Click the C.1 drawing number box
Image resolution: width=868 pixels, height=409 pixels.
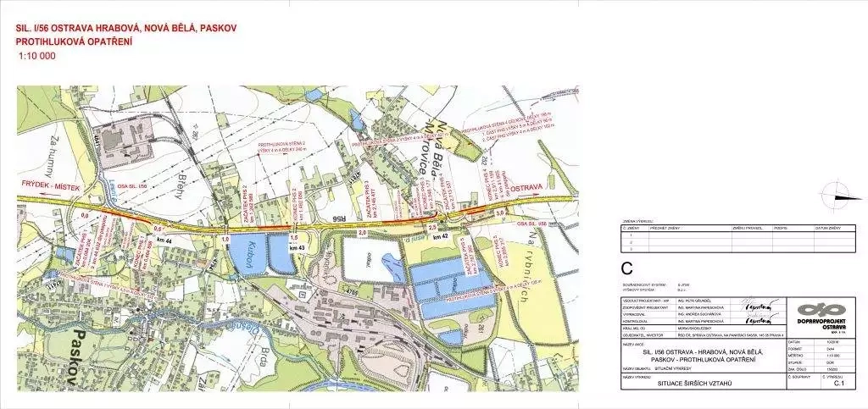(840, 384)
